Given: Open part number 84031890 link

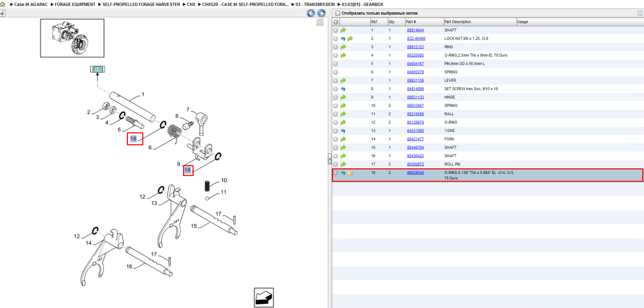Looking at the screenshot, I should click(415, 131).
